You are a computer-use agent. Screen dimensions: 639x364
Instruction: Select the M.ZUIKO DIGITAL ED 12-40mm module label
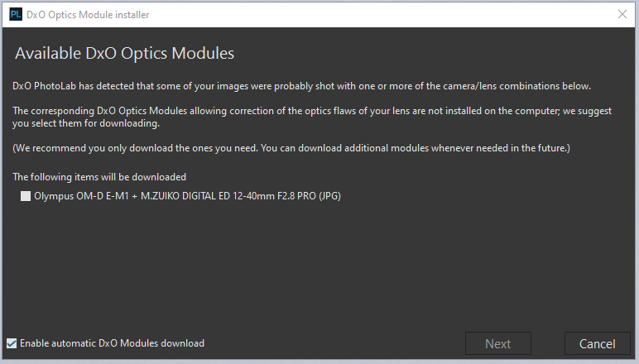pos(187,196)
